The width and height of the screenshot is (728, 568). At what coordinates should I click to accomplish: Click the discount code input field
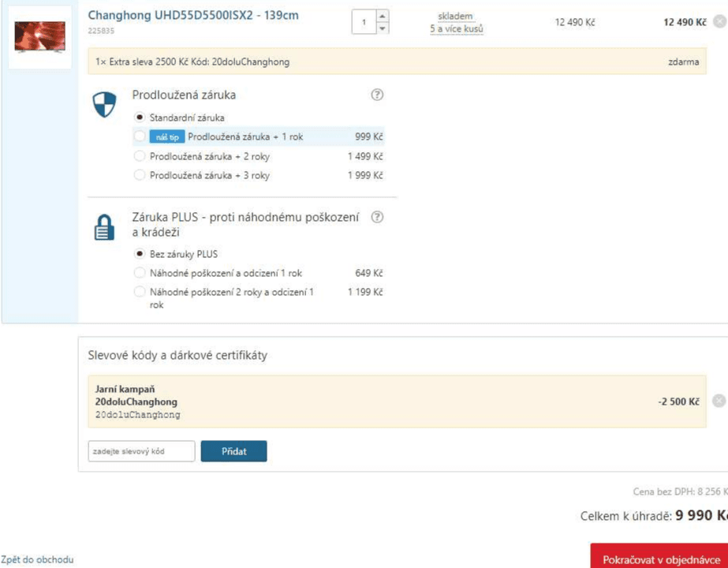142,451
